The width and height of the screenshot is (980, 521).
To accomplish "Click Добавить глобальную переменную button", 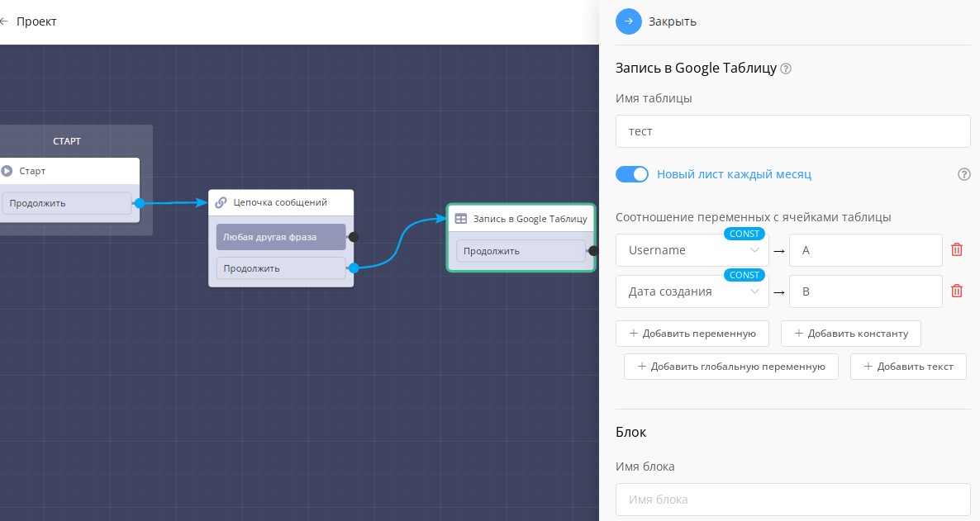I will click(x=730, y=367).
